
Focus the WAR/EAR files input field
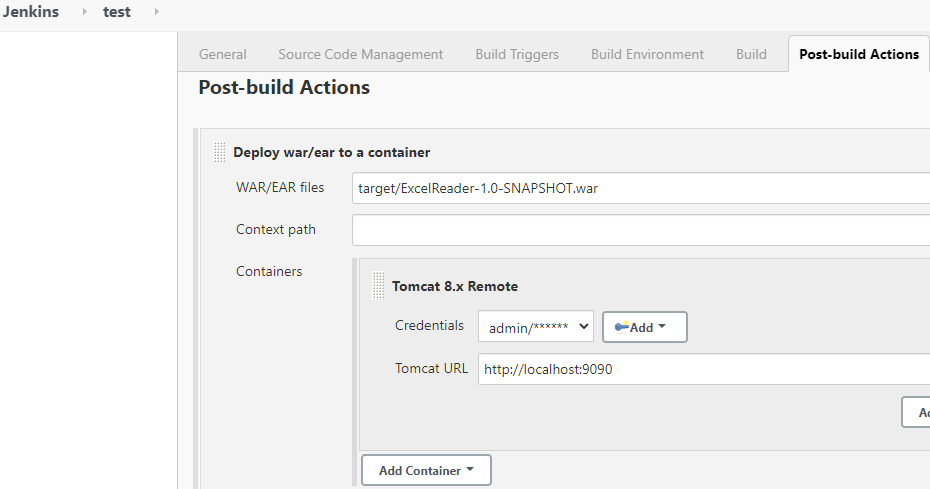641,188
